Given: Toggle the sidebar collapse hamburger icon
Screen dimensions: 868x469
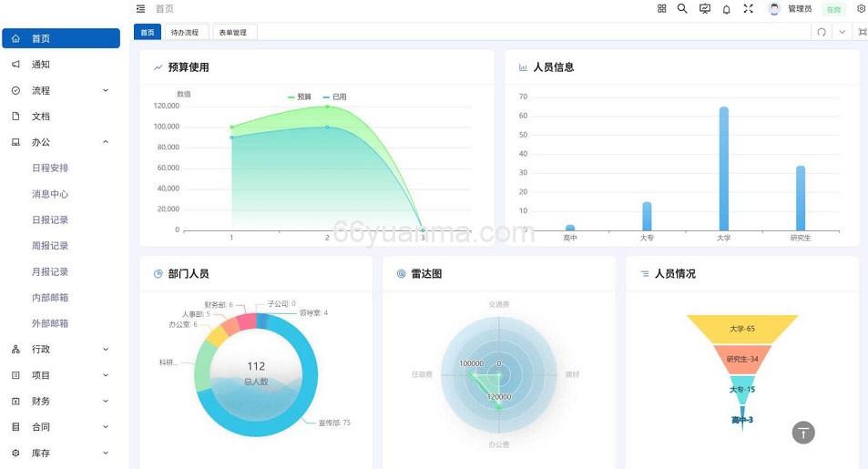Looking at the screenshot, I should pyautogui.click(x=140, y=9).
